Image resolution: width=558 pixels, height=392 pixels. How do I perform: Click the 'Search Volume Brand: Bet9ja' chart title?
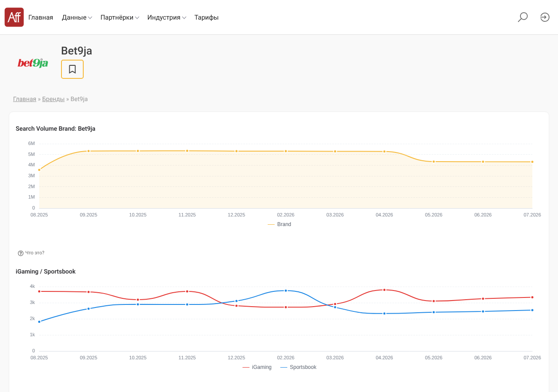55,128
